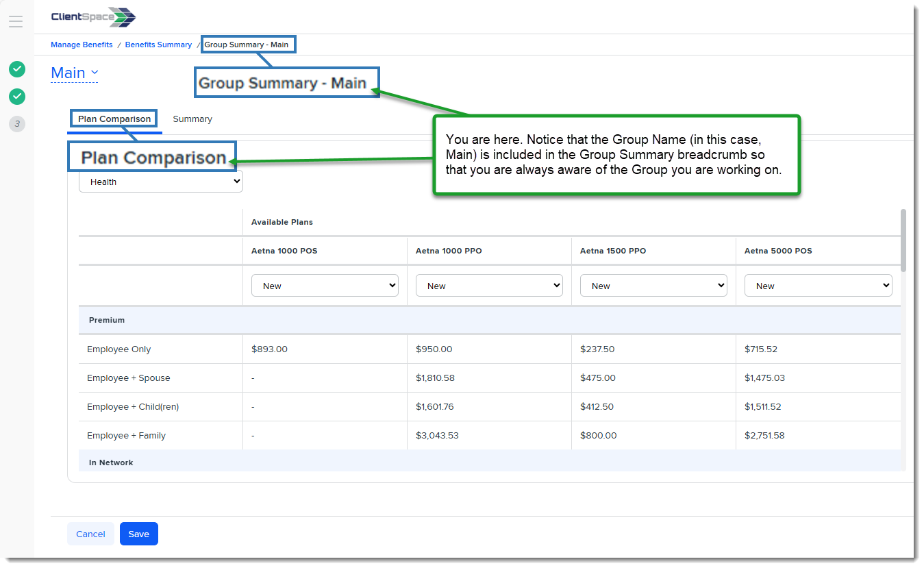This screenshot has width=924, height=568.
Task: Switch to the Plan Comparison tab
Action: pyautogui.click(x=114, y=119)
